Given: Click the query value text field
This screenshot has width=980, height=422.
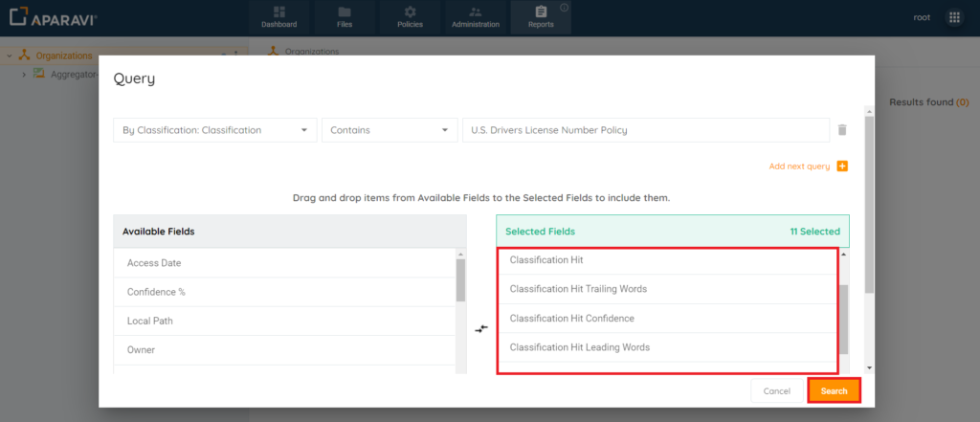Looking at the screenshot, I should (645, 130).
